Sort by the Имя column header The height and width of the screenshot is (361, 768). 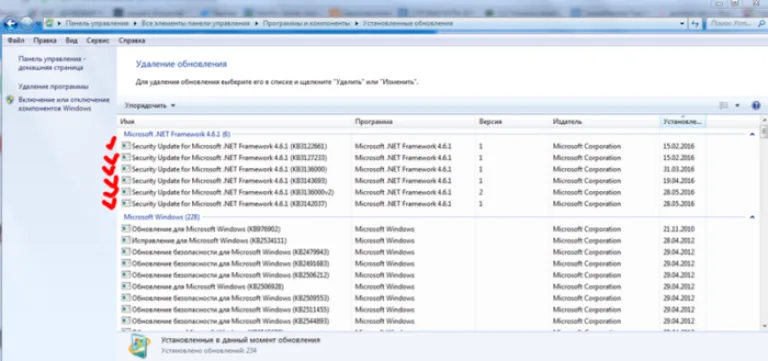pyautogui.click(x=235, y=121)
